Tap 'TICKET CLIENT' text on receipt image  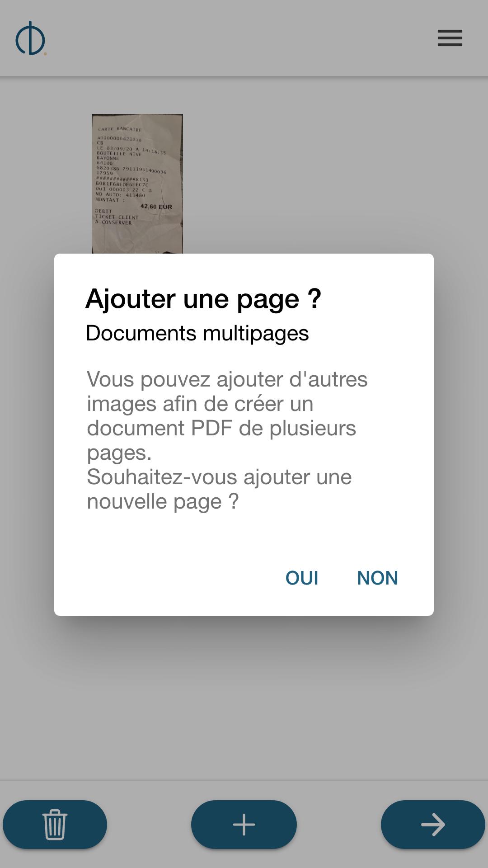pyautogui.click(x=117, y=217)
